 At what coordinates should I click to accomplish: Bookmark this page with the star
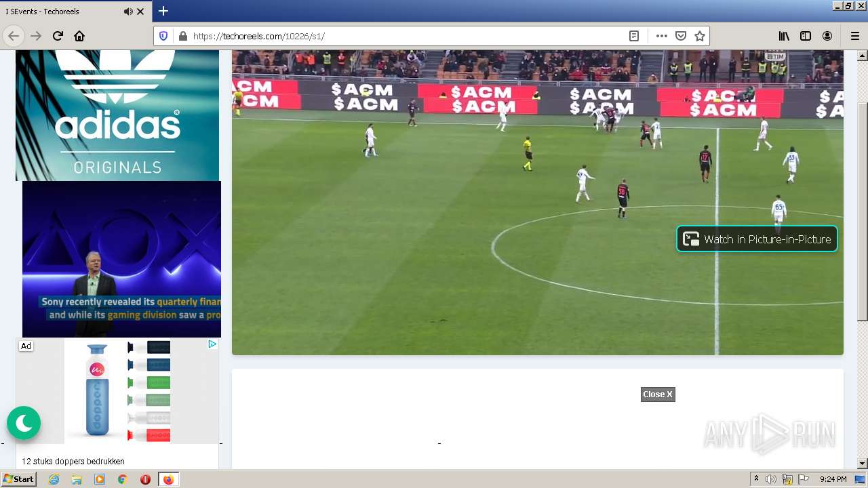700,36
